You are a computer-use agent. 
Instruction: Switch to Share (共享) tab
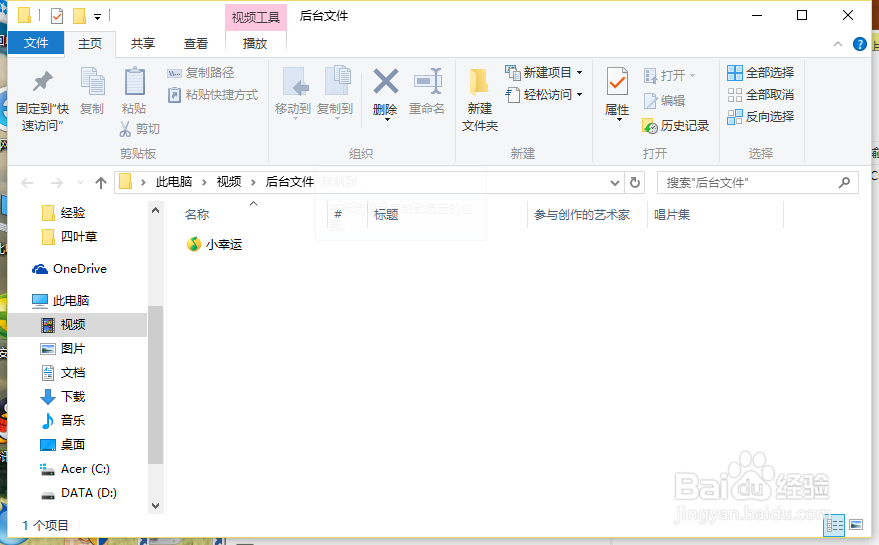(142, 44)
